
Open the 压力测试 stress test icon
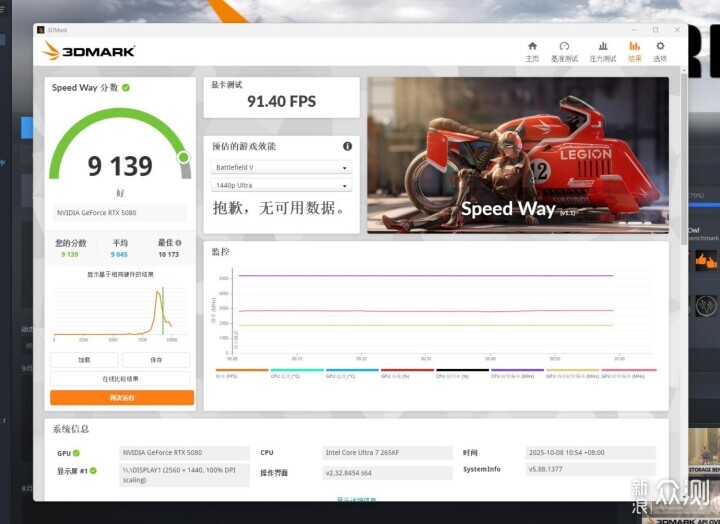point(603,46)
